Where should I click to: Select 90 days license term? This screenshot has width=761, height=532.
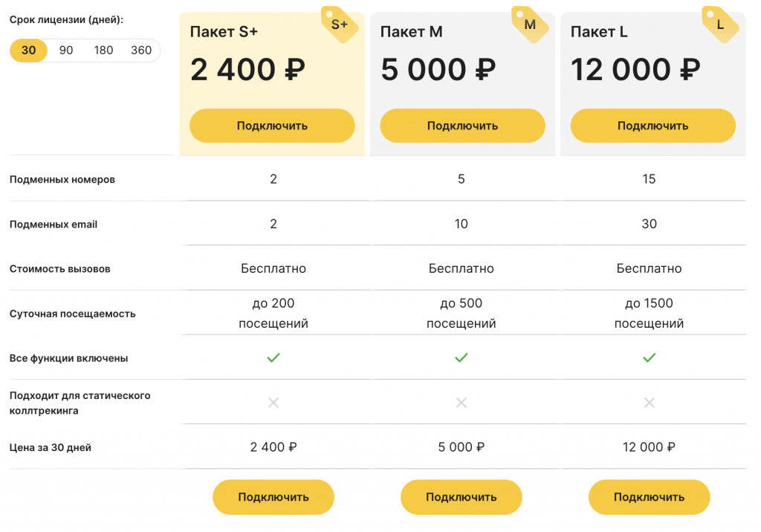coord(66,51)
